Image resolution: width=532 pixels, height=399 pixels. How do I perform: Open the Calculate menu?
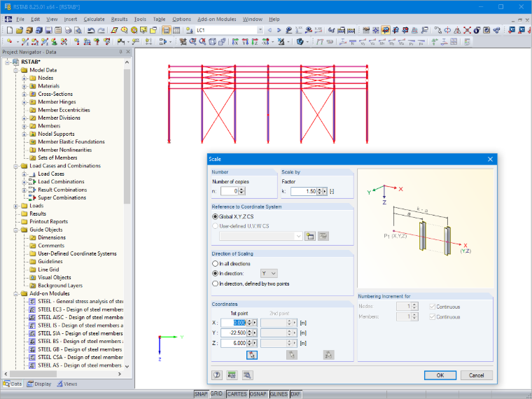tap(94, 20)
